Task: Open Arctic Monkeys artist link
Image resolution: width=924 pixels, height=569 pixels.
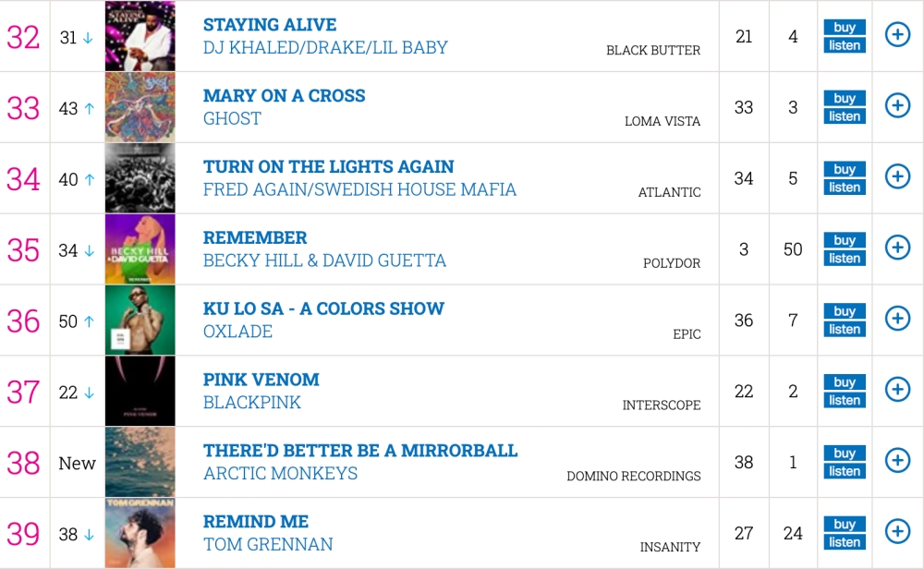Action: coord(280,473)
